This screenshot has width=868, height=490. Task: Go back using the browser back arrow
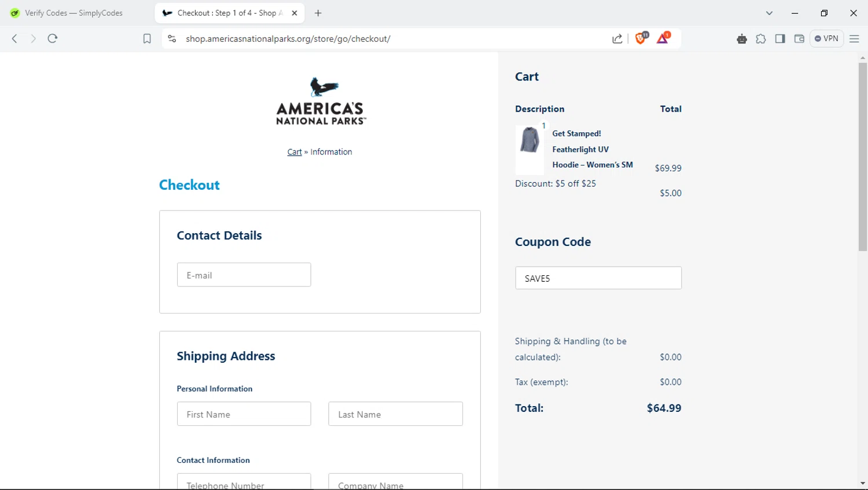14,39
